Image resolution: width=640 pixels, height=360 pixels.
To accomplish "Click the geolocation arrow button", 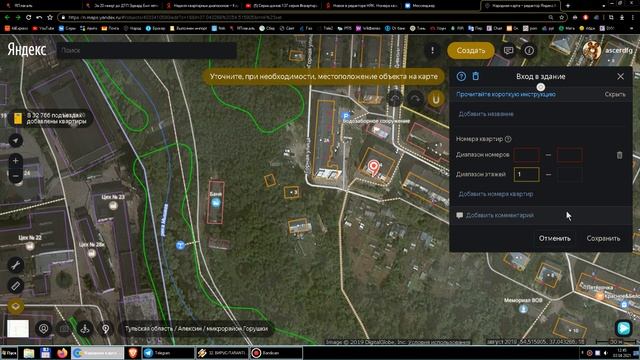I will 16,140.
